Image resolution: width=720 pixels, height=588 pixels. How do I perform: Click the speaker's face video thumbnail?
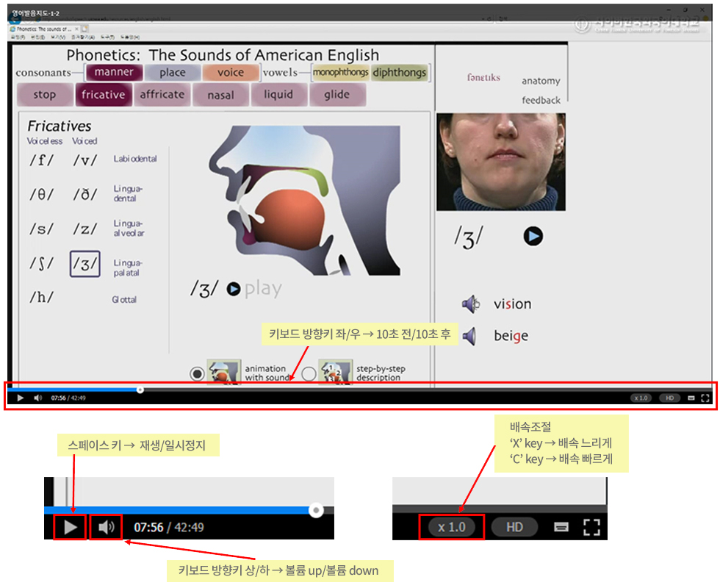[x=500, y=162]
